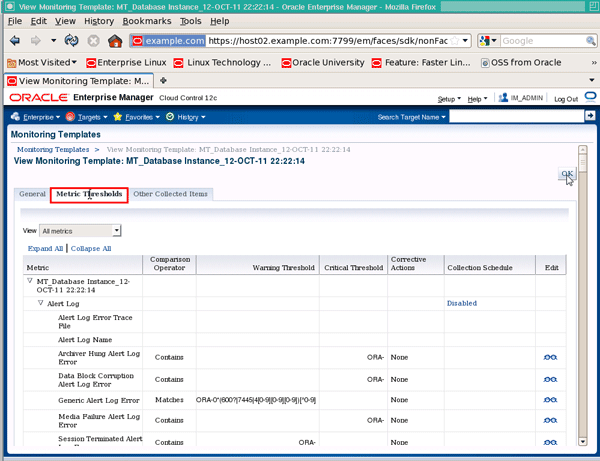Click the Expand All link
Viewport: 600px width, 461px height.
pyautogui.click(x=45, y=249)
